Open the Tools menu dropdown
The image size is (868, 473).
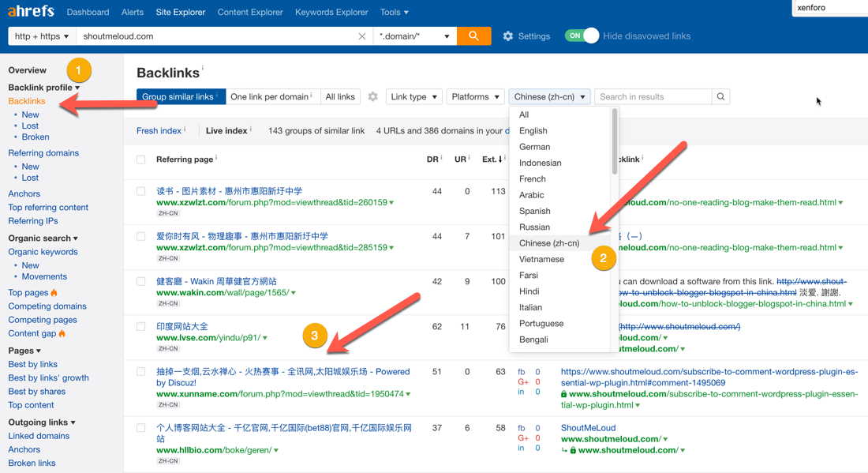[394, 12]
